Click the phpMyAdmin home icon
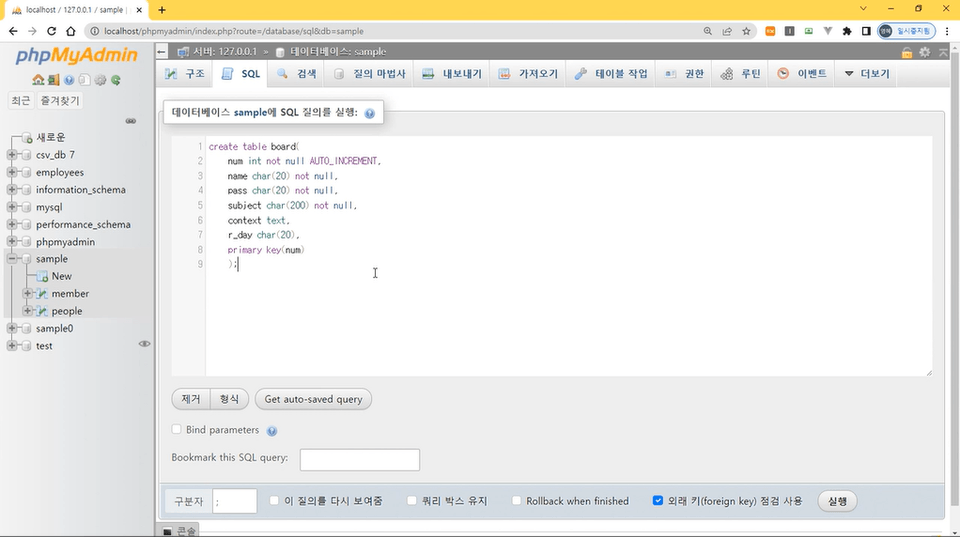This screenshot has height=537, width=960. [37, 80]
